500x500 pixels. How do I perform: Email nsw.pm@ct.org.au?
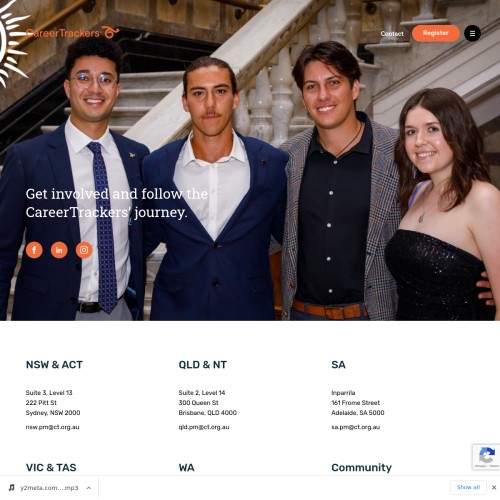click(x=52, y=427)
